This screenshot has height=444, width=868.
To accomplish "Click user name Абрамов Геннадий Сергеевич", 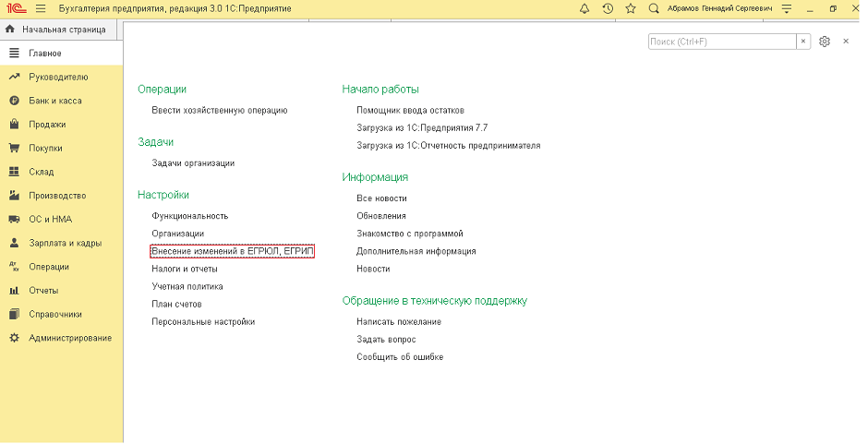I will click(x=719, y=9).
